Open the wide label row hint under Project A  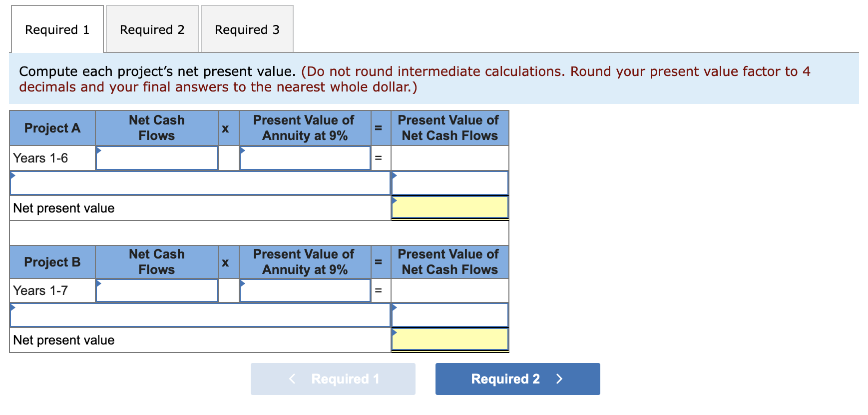coord(13,175)
